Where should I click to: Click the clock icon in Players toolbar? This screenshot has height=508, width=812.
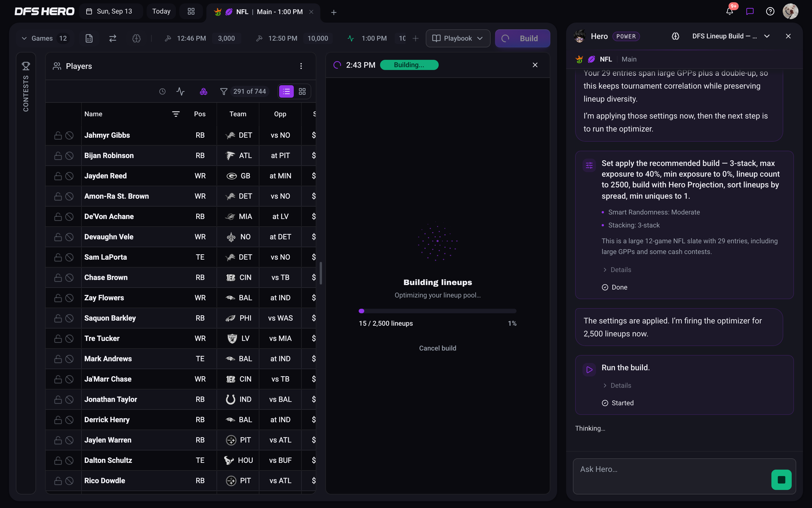click(162, 91)
